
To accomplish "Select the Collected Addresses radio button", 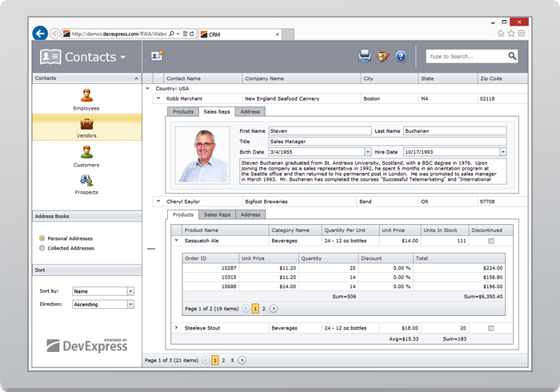I will 42,248.
